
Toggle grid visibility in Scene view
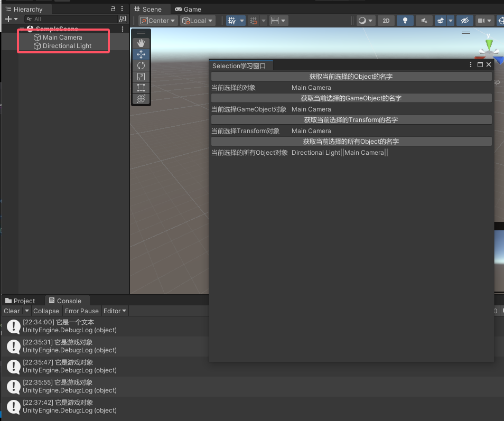232,21
